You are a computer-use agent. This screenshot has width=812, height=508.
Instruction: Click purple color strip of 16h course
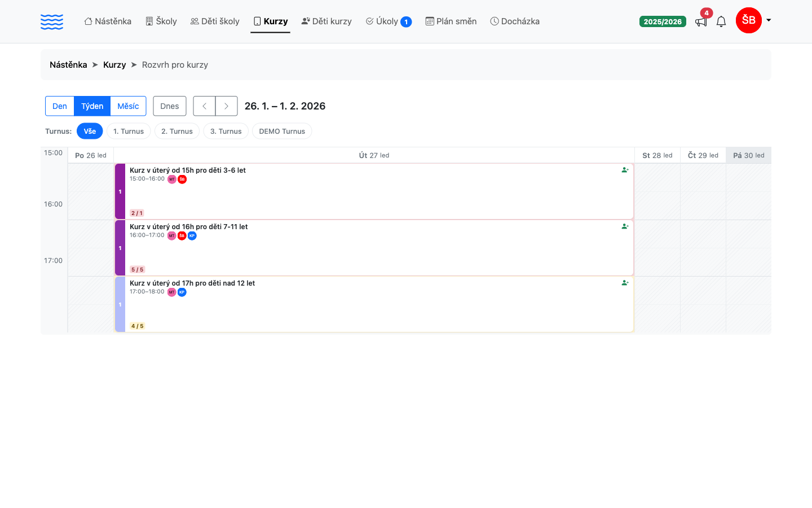[120, 248]
